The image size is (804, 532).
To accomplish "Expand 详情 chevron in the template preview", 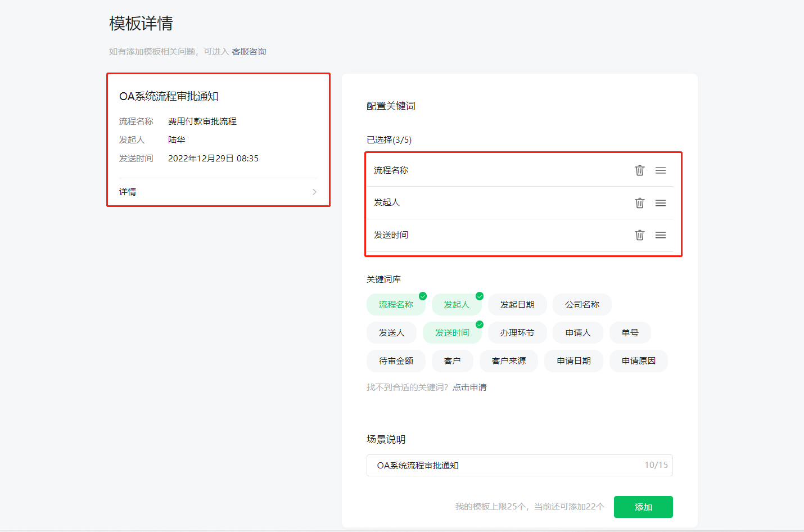I will pos(314,192).
